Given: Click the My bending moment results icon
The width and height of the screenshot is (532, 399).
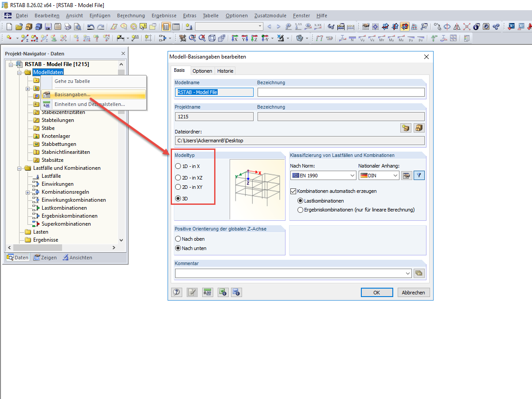Looking at the screenshot, I should pos(391,39).
